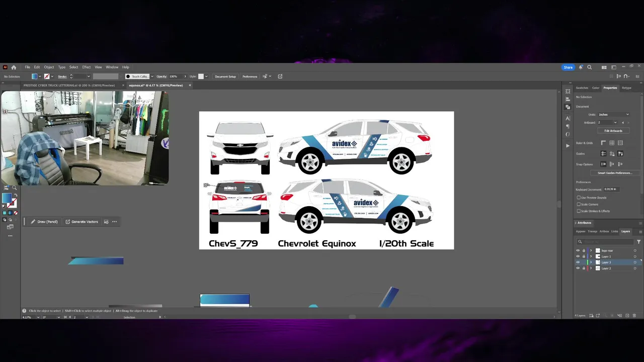Image resolution: width=644 pixels, height=362 pixels.
Task: Open the Actions play icon in the dock
Action: pos(568,145)
